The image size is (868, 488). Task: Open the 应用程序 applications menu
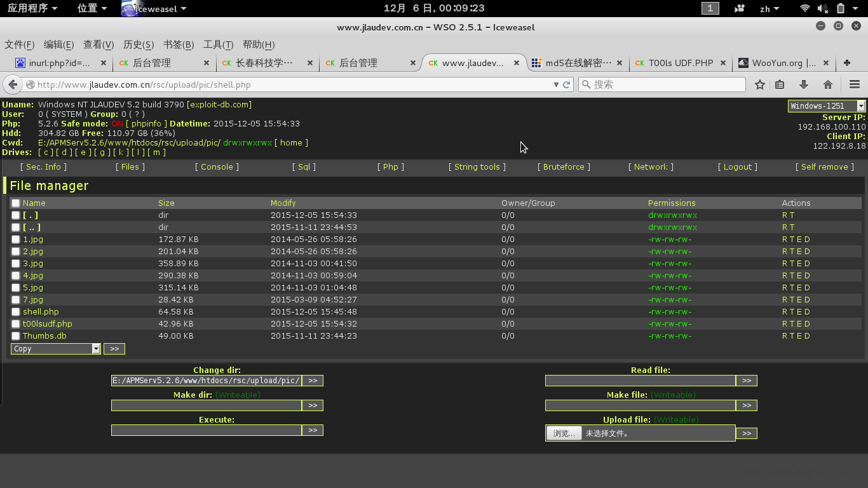32,8
